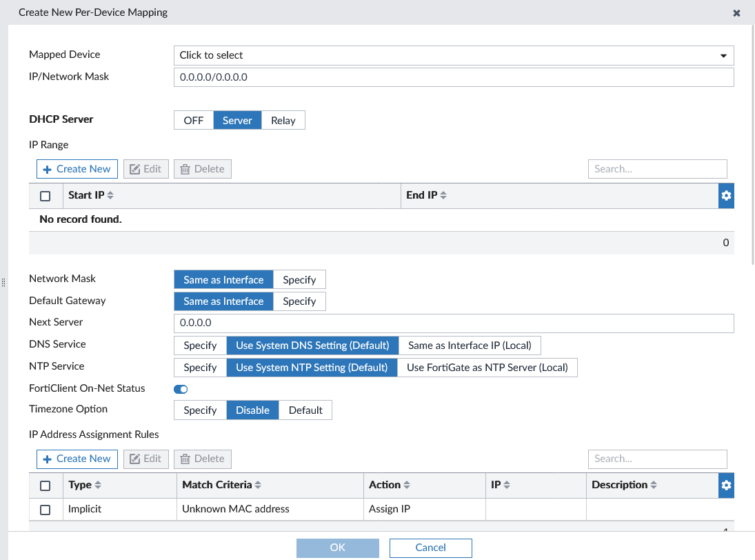Image resolution: width=755 pixels, height=560 pixels.
Task: Click the Next Server address field
Action: coord(453,323)
